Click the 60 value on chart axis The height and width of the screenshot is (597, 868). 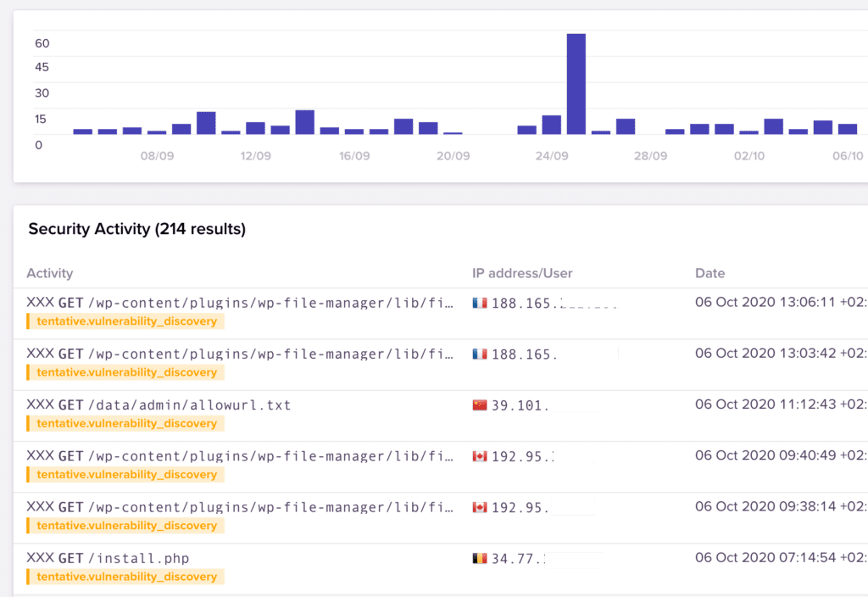pyautogui.click(x=42, y=43)
